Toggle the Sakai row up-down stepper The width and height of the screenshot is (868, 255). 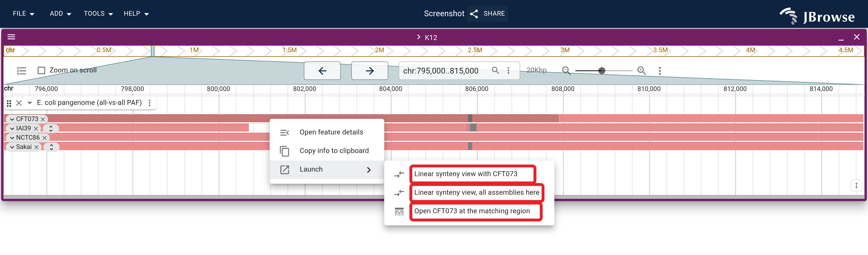click(52, 147)
